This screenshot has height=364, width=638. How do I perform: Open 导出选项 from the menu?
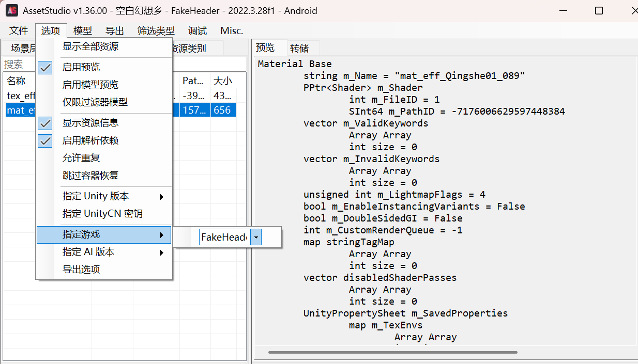[x=103, y=270]
